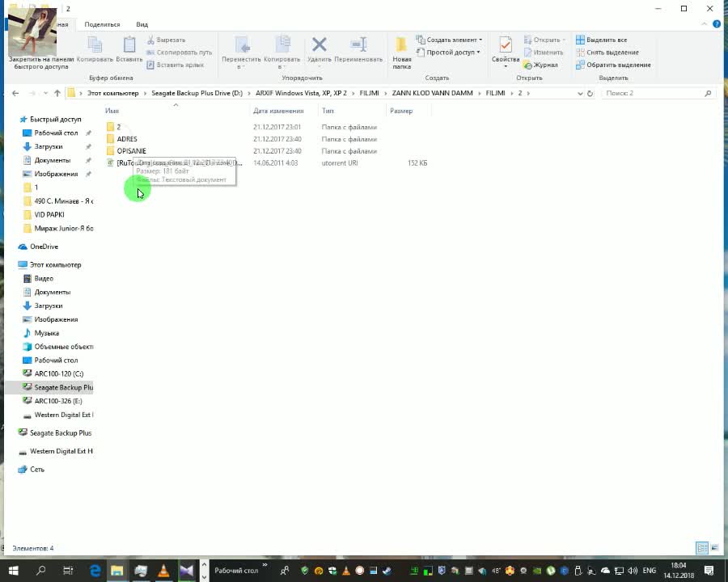Image resolution: width=728 pixels, height=582 pixels.
Task: Select ARC100-120 (C:) drive in sidebar
Action: [58, 373]
